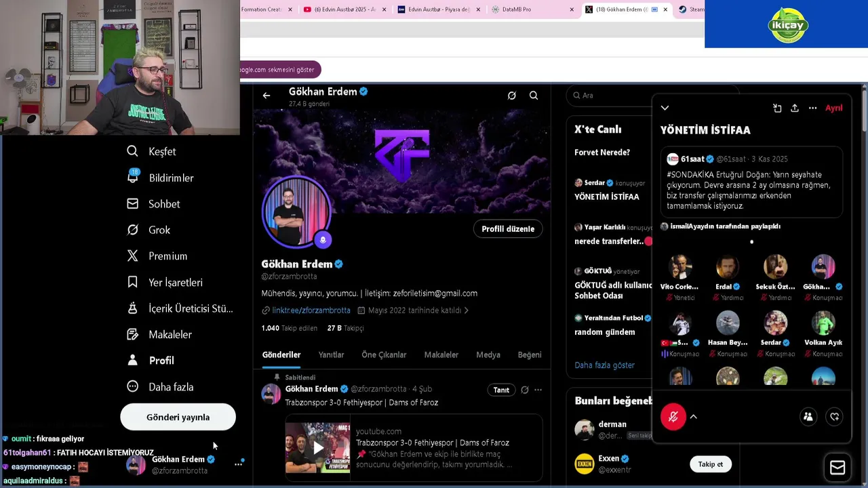
Task: Open more options on pinned post
Action: (x=538, y=390)
